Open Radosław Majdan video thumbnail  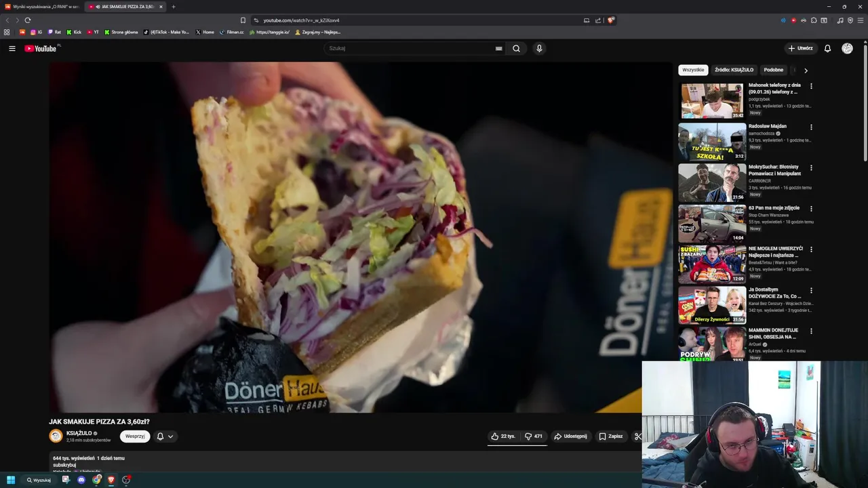tap(712, 142)
